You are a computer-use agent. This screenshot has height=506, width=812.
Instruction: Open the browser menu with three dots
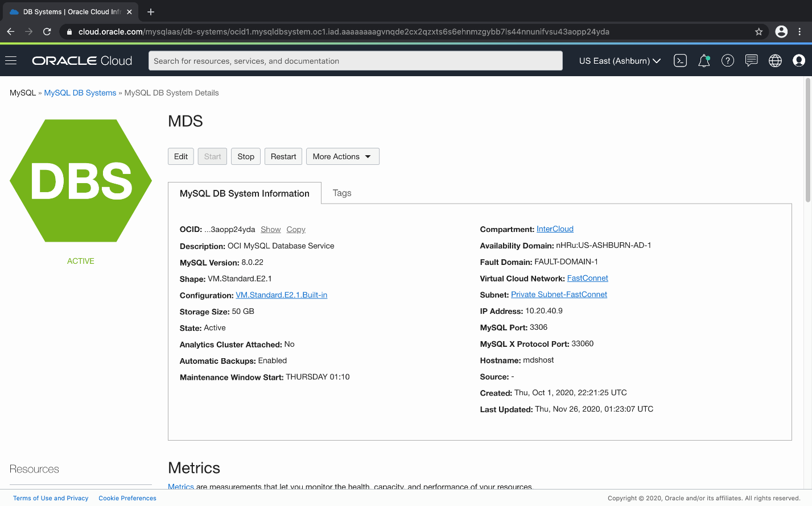tap(799, 32)
